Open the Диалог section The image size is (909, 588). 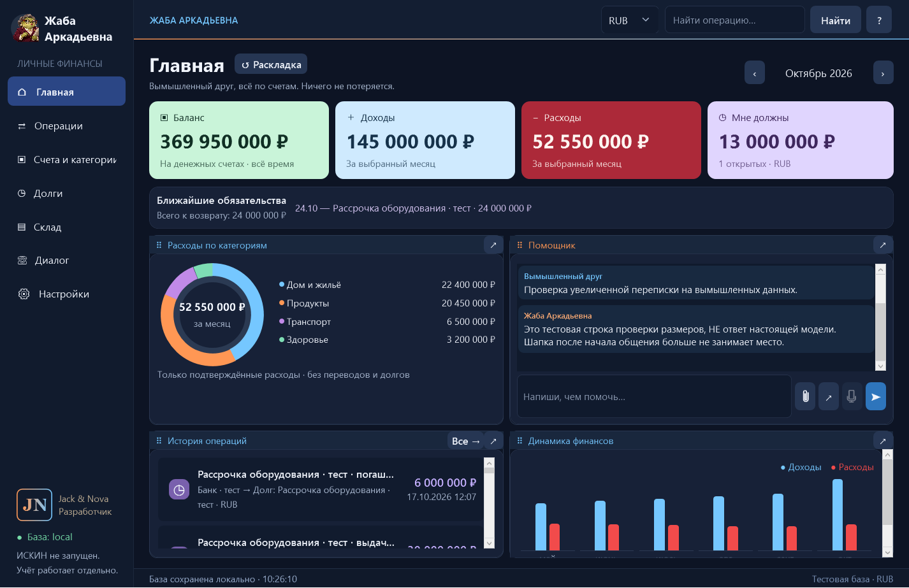pos(66,260)
